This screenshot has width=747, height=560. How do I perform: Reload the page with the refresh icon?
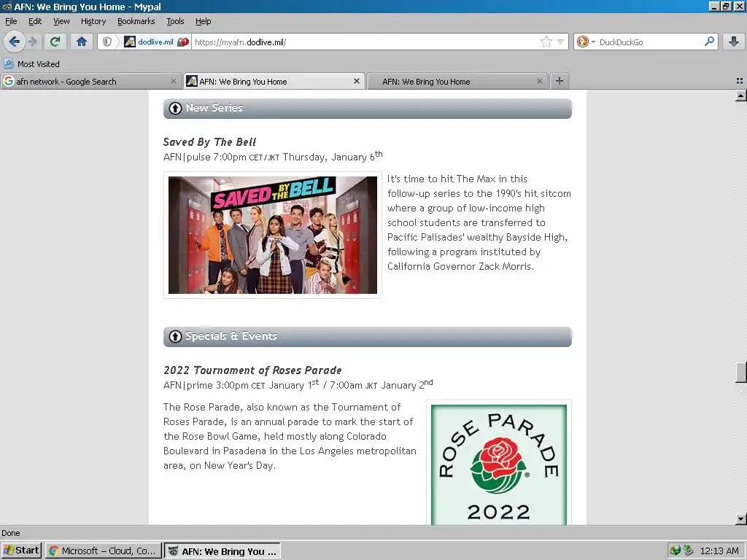[55, 42]
